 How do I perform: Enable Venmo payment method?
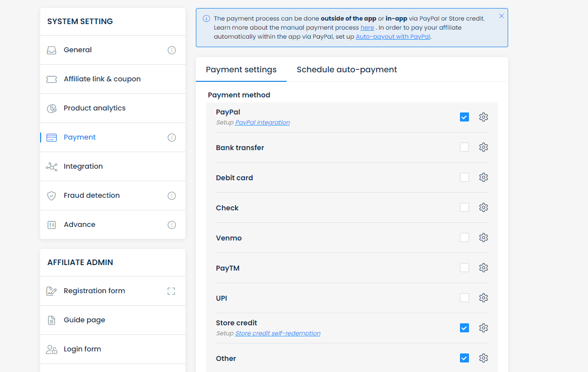pyautogui.click(x=464, y=237)
